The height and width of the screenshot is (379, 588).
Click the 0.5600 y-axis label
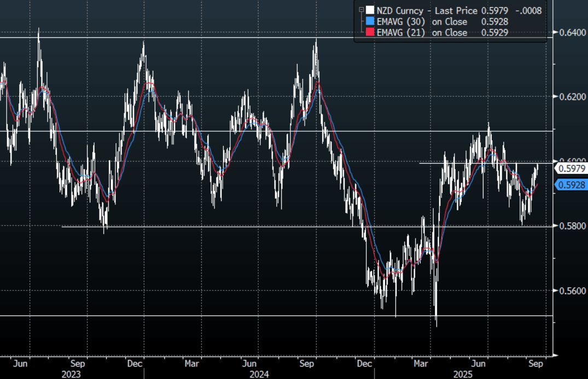tap(570, 290)
